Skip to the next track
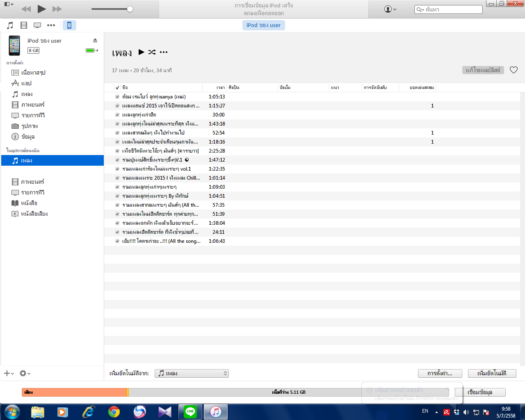 tap(57, 9)
